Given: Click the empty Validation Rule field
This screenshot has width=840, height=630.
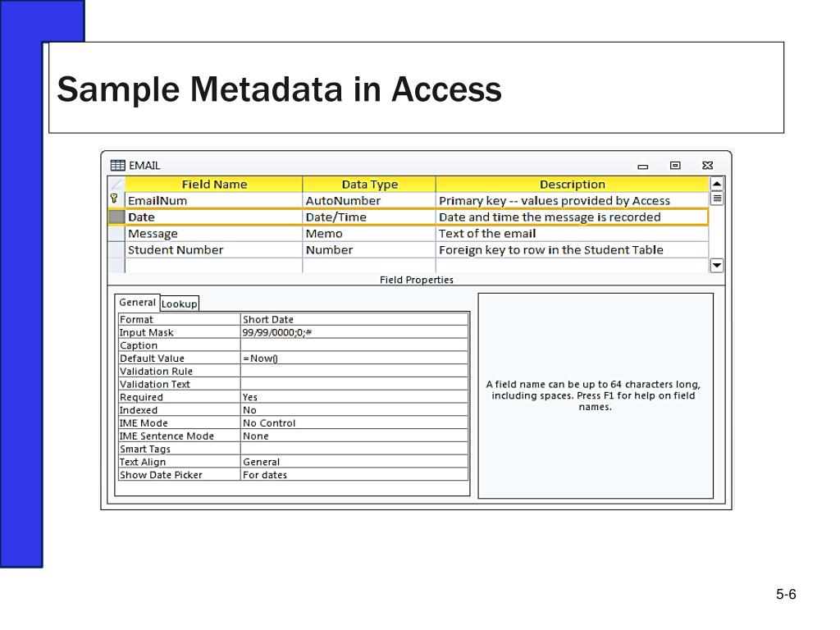Looking at the screenshot, I should pyautogui.click(x=354, y=372).
